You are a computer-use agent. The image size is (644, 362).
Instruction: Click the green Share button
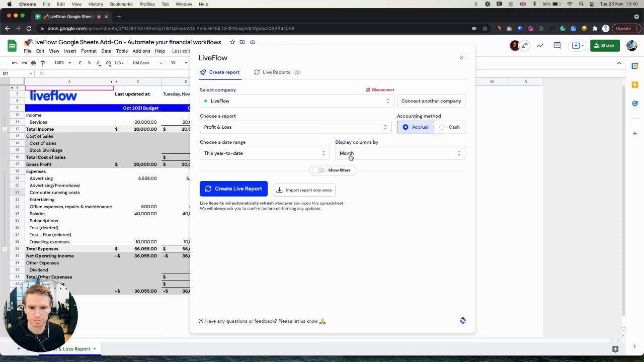click(605, 46)
